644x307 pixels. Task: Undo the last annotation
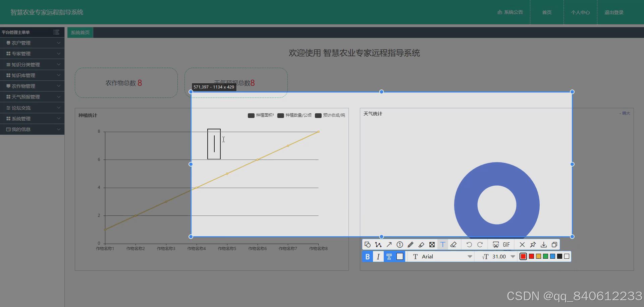tap(469, 245)
